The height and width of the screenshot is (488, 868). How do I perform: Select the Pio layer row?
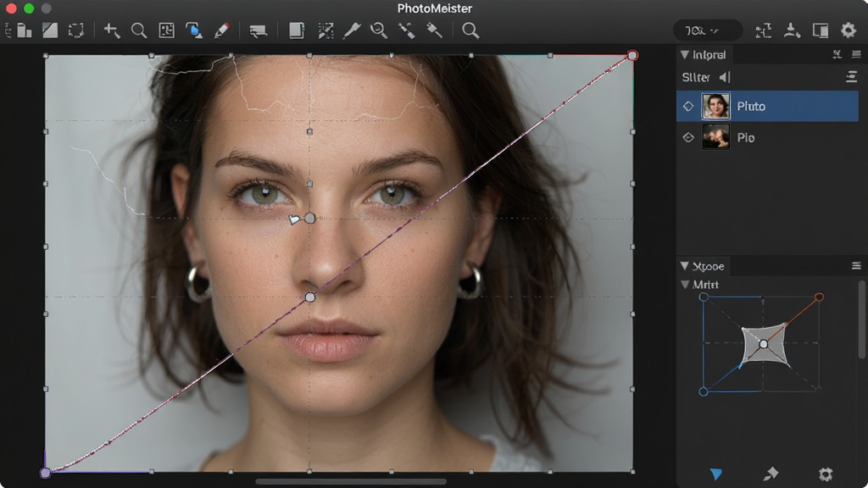click(x=767, y=137)
